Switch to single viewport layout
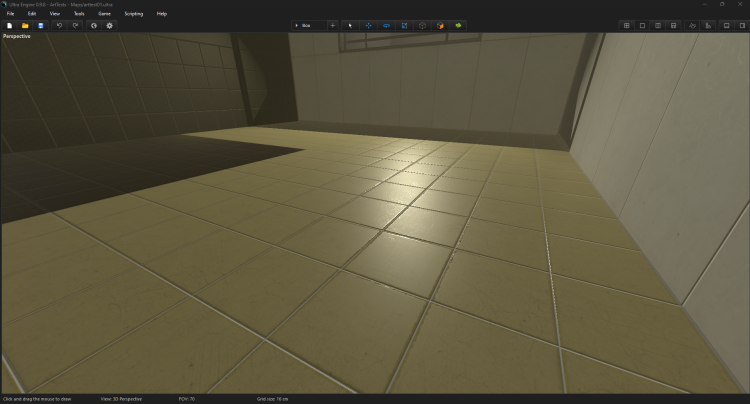 pyautogui.click(x=642, y=25)
